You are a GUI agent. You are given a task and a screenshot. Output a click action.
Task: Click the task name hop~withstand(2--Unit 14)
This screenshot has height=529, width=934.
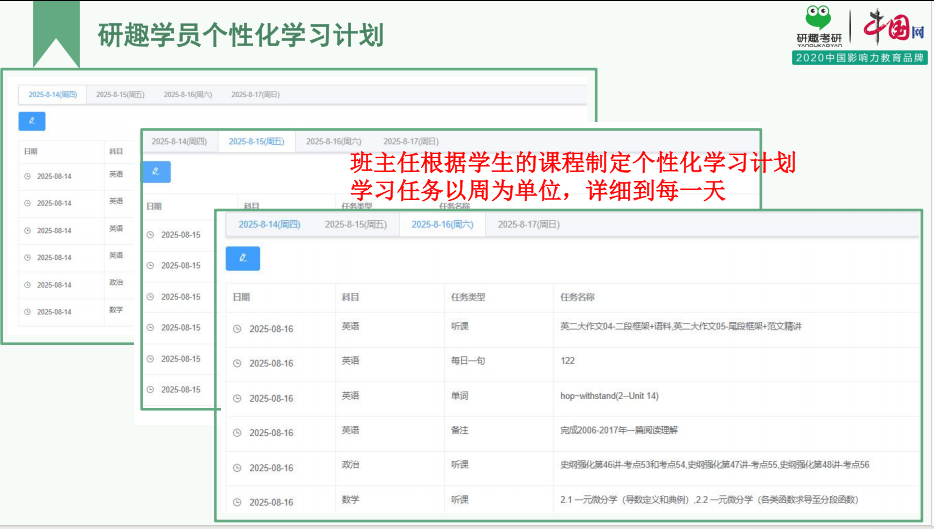coord(609,396)
